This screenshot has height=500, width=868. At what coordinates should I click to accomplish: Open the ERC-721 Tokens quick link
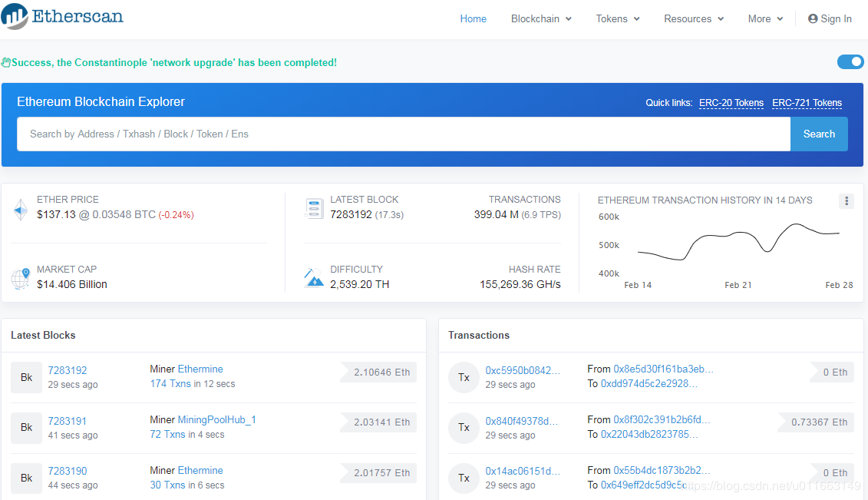click(807, 102)
